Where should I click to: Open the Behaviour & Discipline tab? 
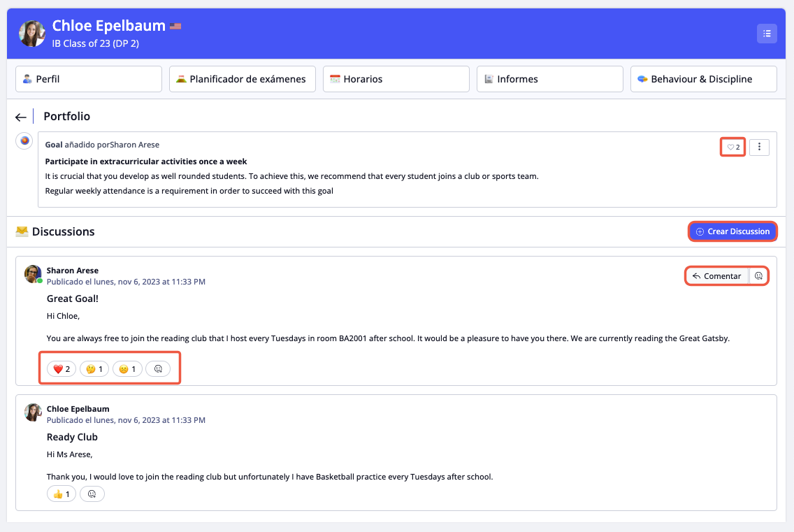[x=703, y=79]
